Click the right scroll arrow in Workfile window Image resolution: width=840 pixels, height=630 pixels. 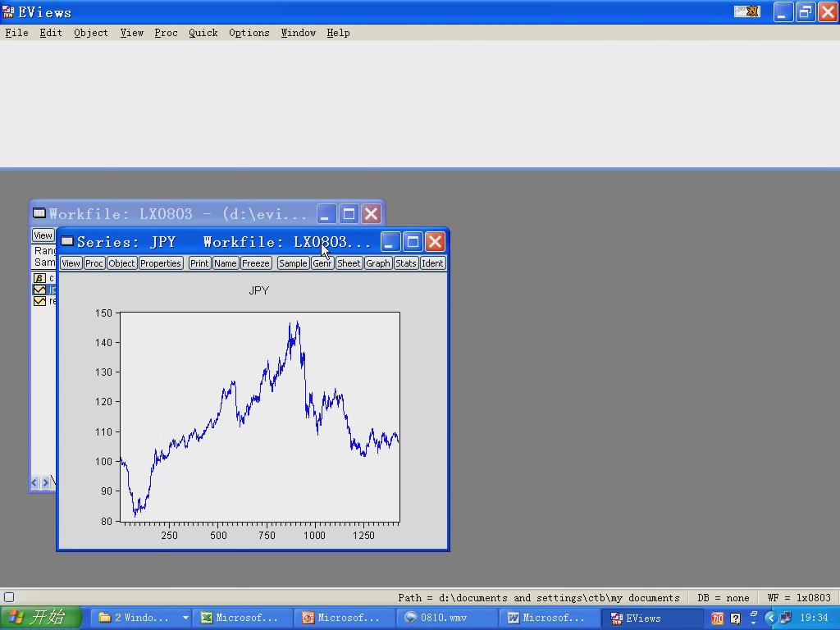[x=46, y=482]
